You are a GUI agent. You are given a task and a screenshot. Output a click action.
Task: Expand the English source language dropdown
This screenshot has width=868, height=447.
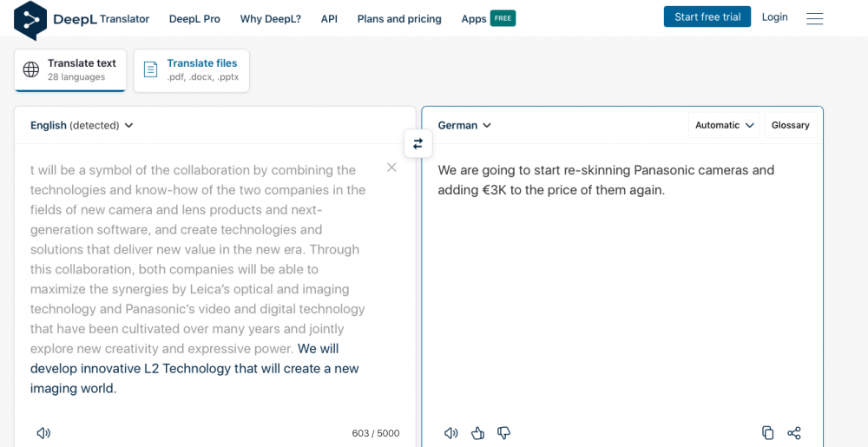click(x=82, y=125)
